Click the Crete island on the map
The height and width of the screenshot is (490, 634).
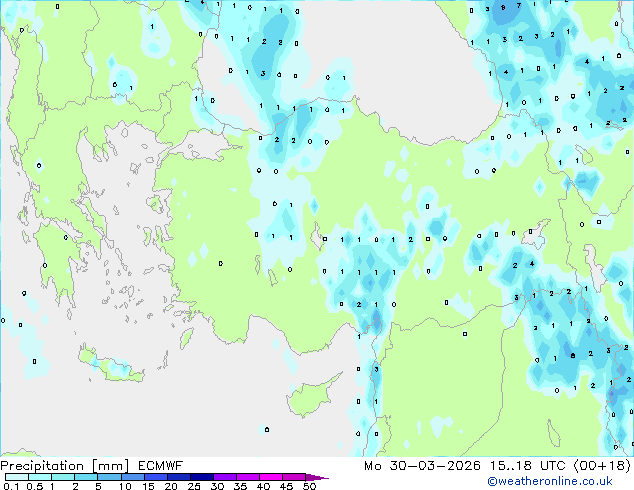[x=111, y=366]
